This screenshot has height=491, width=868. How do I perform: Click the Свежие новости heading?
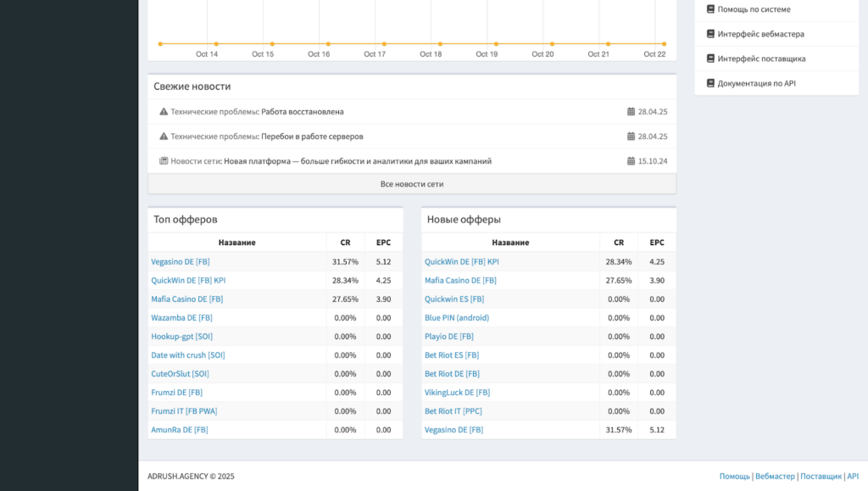pyautogui.click(x=192, y=86)
